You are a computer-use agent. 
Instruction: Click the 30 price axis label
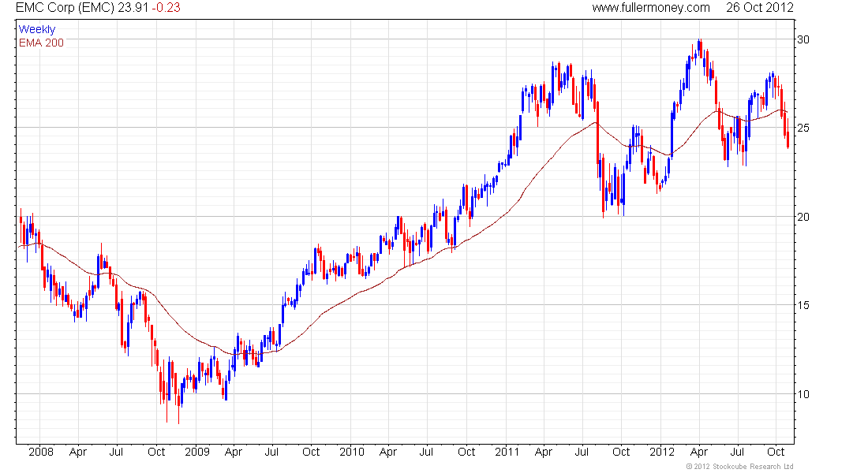point(803,39)
